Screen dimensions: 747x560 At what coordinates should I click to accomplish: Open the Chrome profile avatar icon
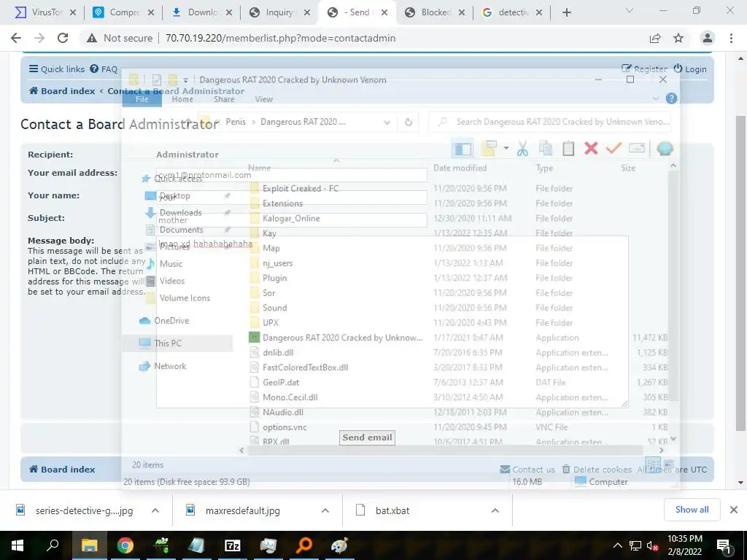tap(708, 38)
